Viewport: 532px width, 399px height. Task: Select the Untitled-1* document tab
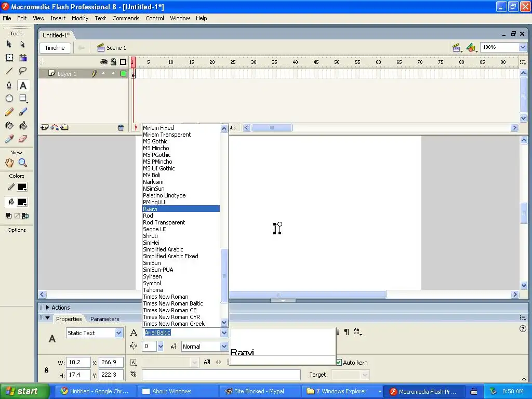coord(56,35)
